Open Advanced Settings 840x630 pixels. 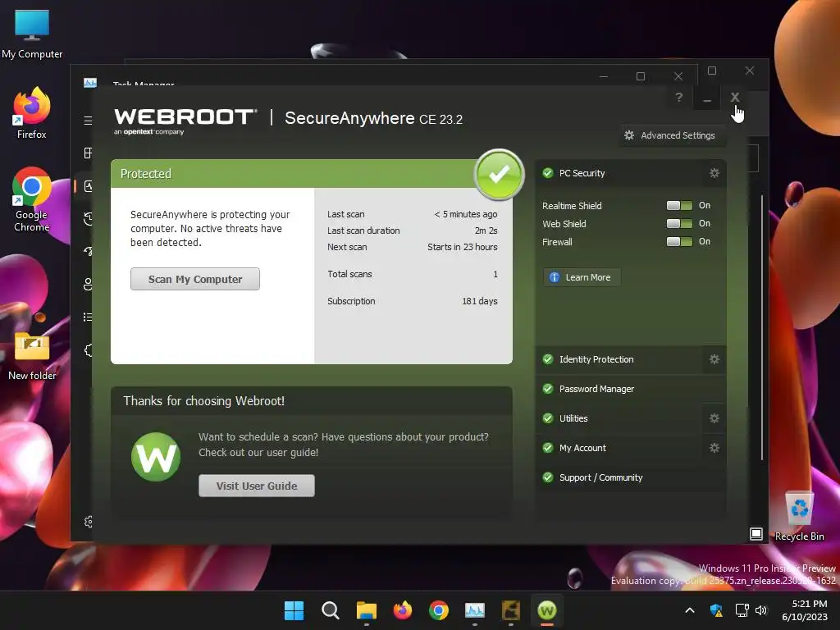pos(672,135)
